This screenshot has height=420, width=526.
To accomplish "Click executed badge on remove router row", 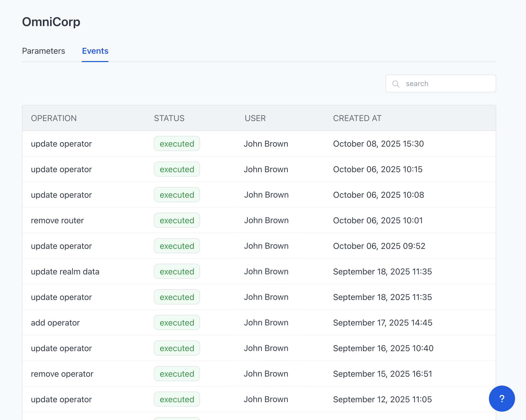I will click(177, 220).
